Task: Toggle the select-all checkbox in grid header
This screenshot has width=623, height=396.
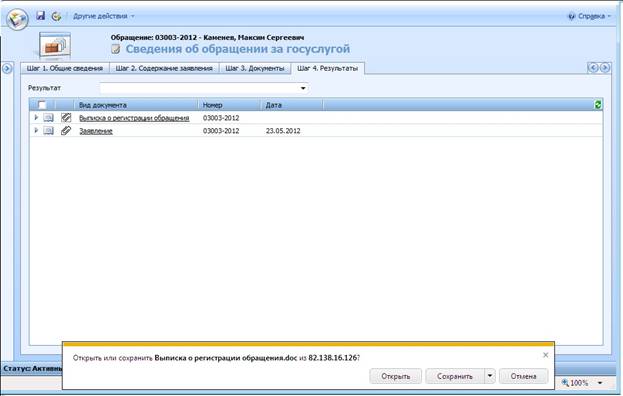Action: coord(42,105)
